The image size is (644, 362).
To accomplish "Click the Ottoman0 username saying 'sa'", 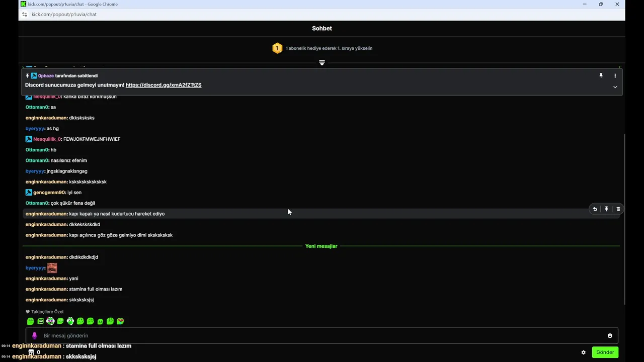I will [37, 107].
